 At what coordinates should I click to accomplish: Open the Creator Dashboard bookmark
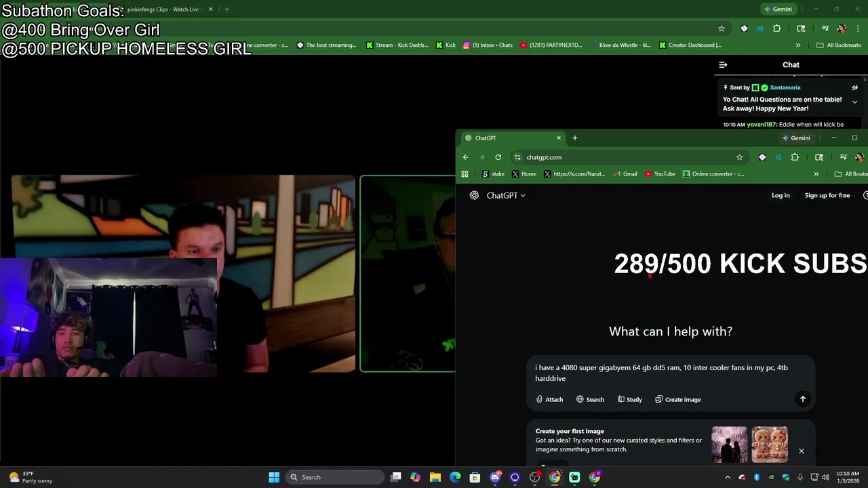690,45
